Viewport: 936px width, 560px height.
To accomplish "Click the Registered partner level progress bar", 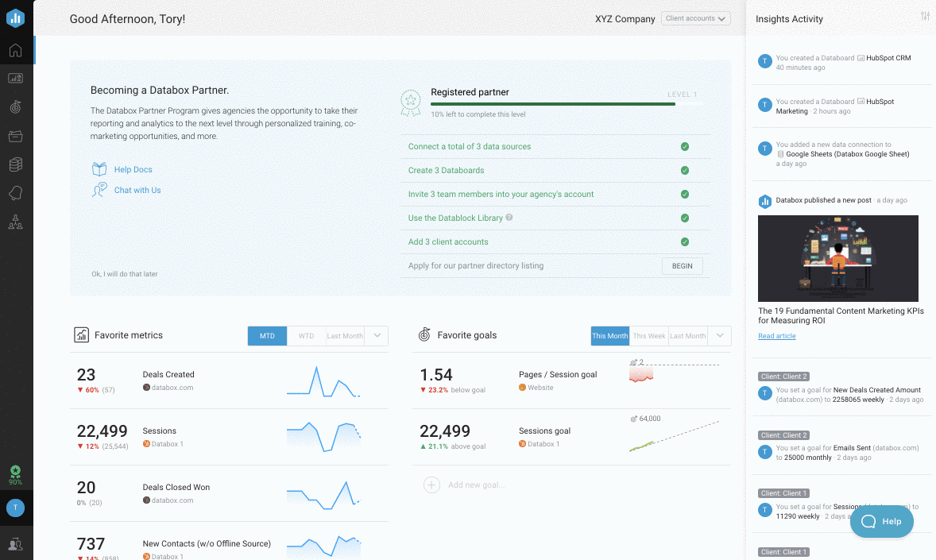I will pyautogui.click(x=567, y=104).
